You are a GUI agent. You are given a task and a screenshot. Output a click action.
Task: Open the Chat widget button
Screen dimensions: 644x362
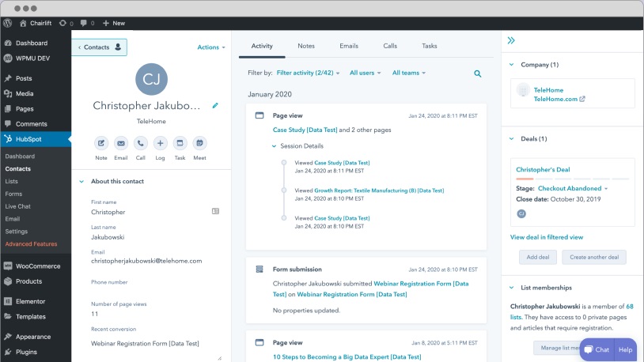pos(597,349)
